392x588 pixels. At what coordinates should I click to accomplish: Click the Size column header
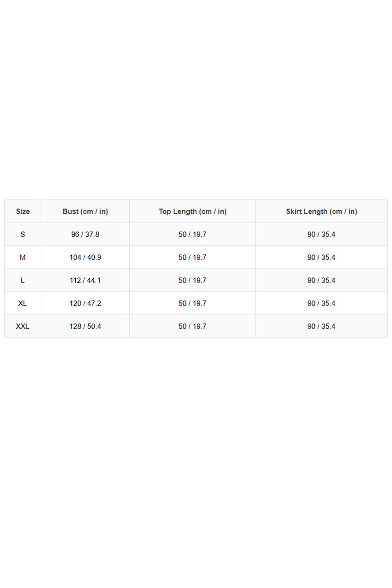tap(23, 211)
